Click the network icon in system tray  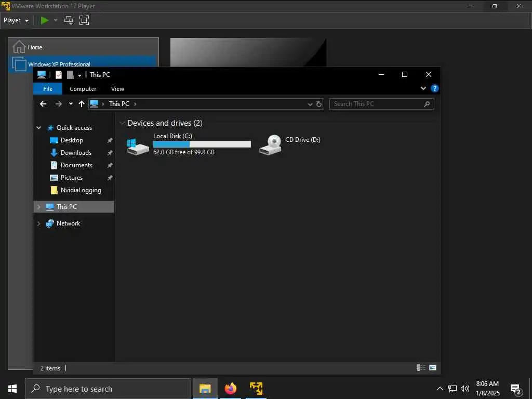tap(453, 389)
